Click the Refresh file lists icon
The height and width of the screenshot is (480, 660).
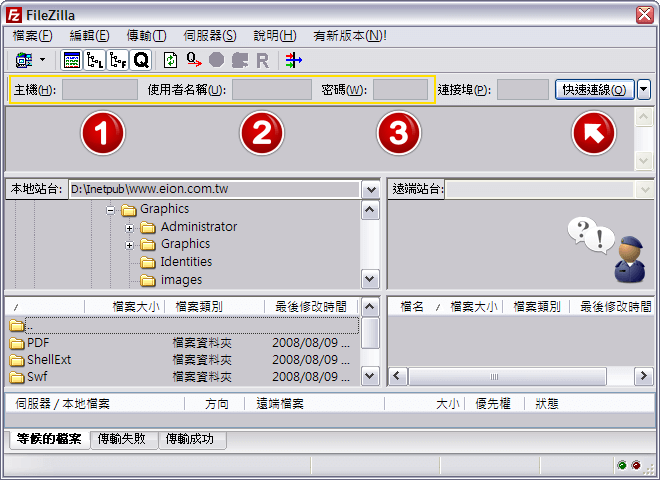pos(170,60)
